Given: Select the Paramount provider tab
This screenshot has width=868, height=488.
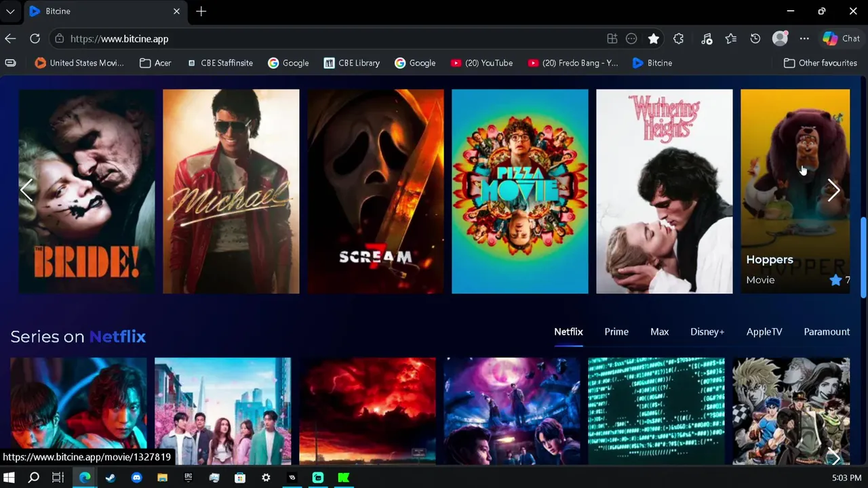Looking at the screenshot, I should 827,331.
